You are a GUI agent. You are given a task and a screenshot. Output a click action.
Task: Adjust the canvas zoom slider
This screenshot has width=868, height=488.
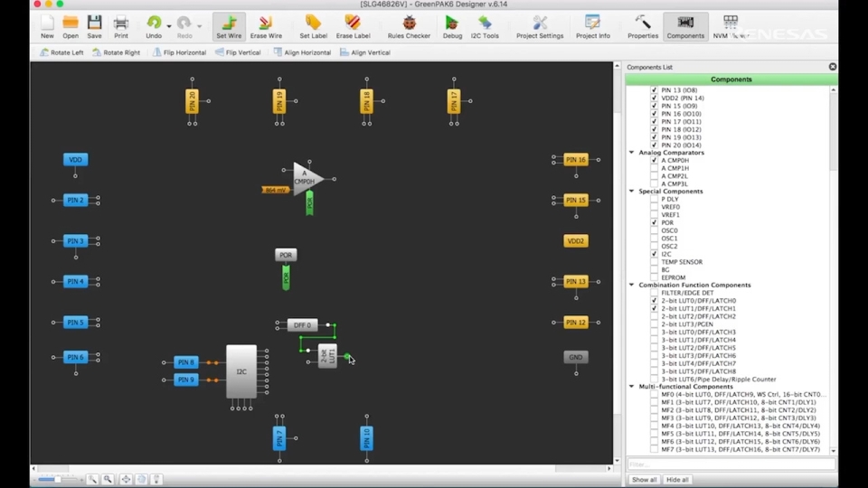pos(57,479)
